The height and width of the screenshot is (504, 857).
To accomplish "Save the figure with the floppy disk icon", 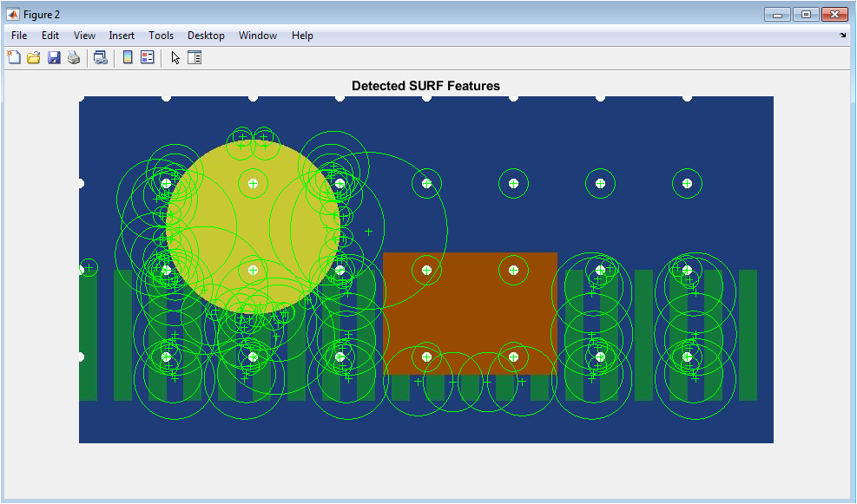I will [54, 58].
